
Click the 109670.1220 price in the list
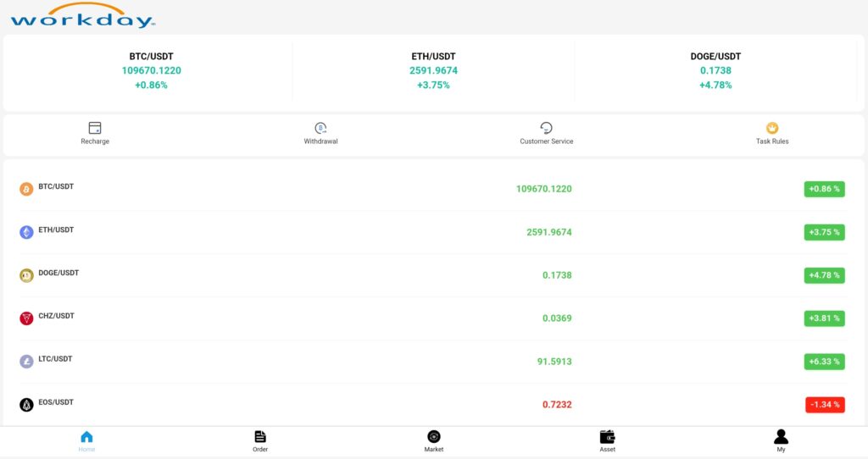click(543, 189)
